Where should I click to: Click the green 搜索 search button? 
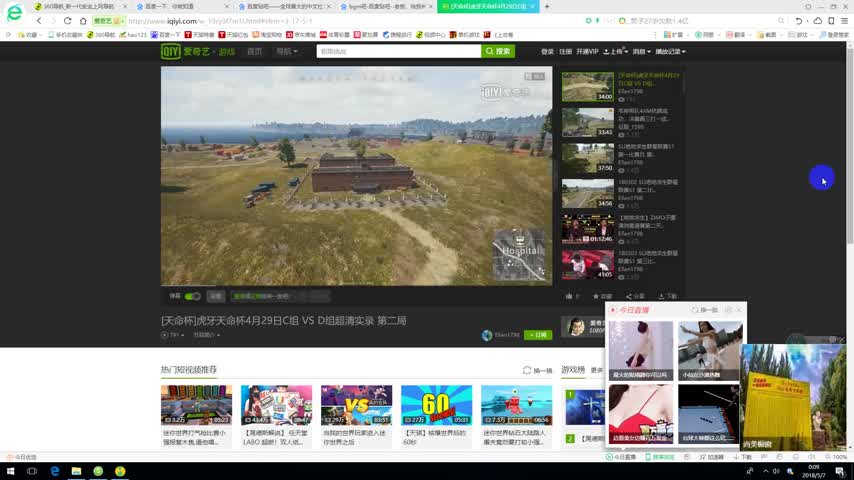click(498, 51)
